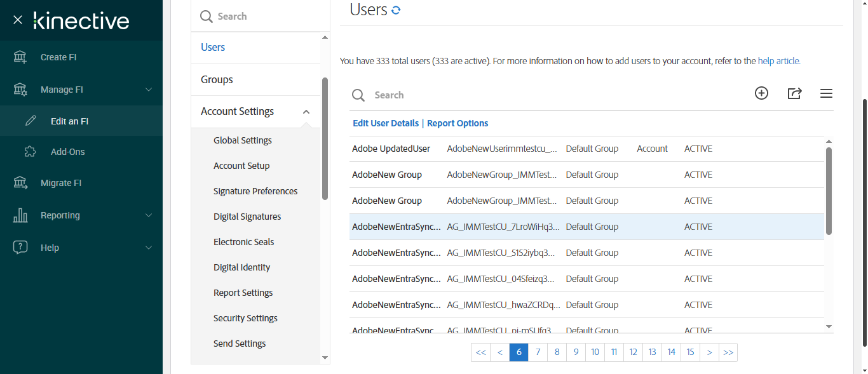This screenshot has height=374, width=868.
Task: Click the Add-Ons puzzle piece icon
Action: (30, 152)
